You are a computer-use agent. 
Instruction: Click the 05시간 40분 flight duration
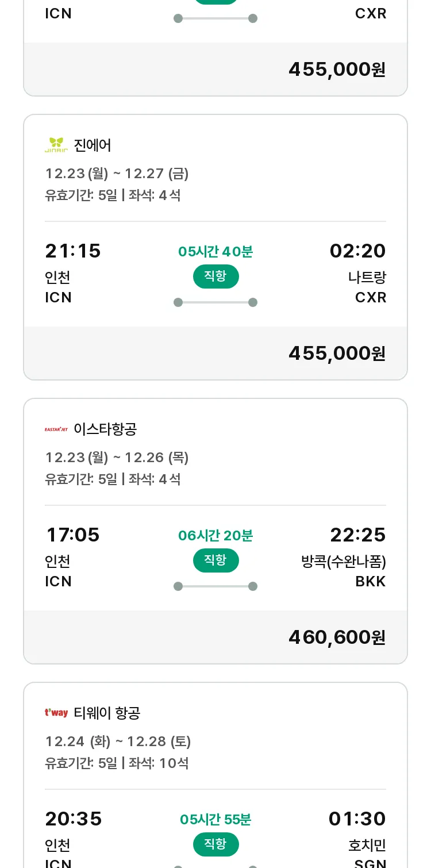pos(215,252)
